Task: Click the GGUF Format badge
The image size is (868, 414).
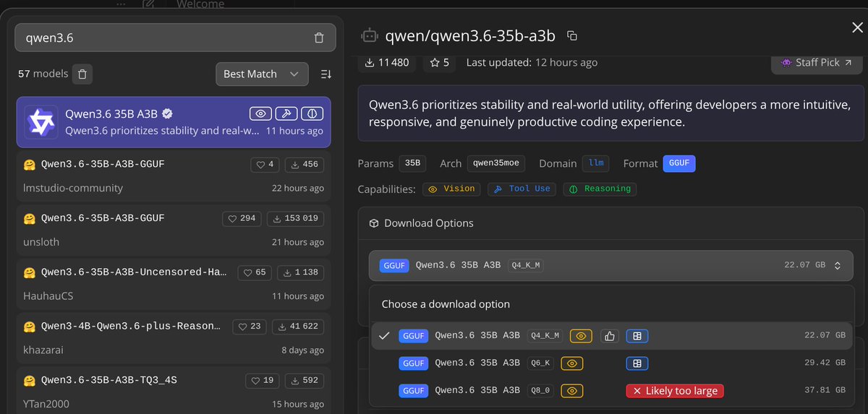Action: (x=679, y=163)
